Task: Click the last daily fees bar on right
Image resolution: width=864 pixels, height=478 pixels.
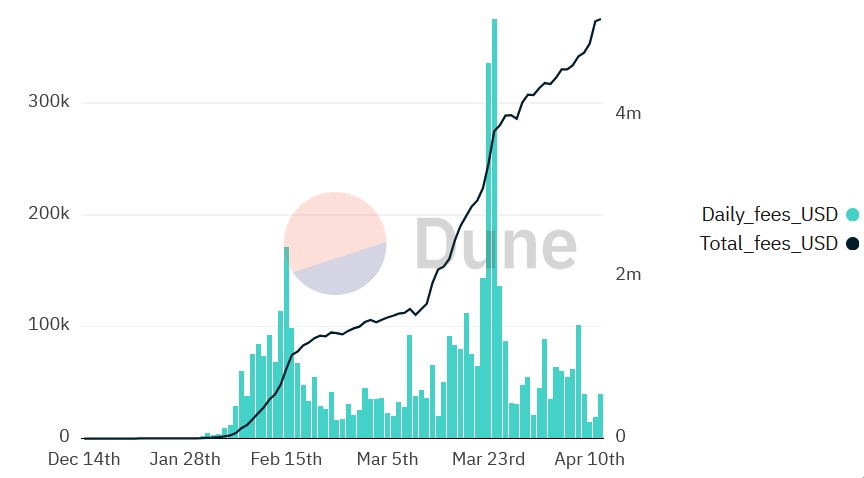Action: point(600,416)
